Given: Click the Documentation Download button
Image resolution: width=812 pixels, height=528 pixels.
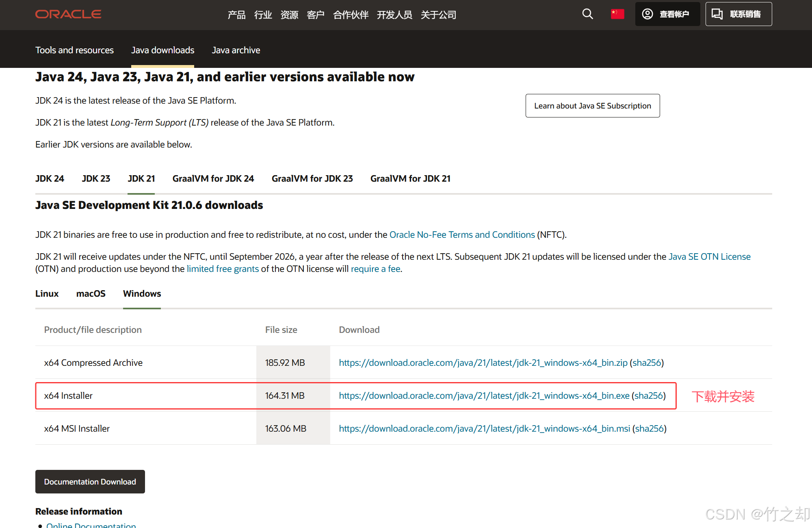Looking at the screenshot, I should coord(90,482).
